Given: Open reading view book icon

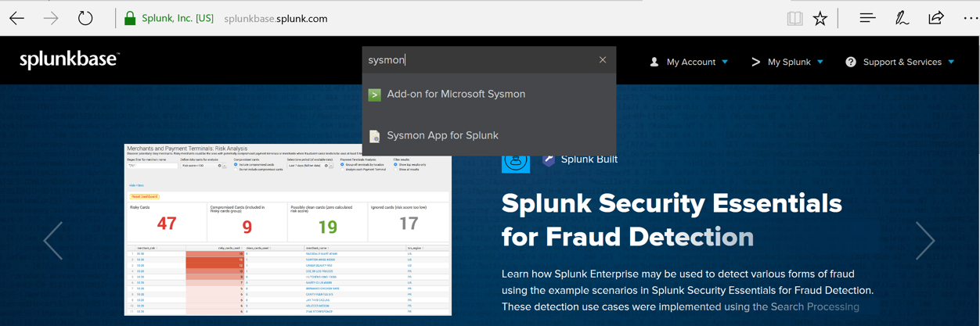Looking at the screenshot, I should pyautogui.click(x=794, y=18).
